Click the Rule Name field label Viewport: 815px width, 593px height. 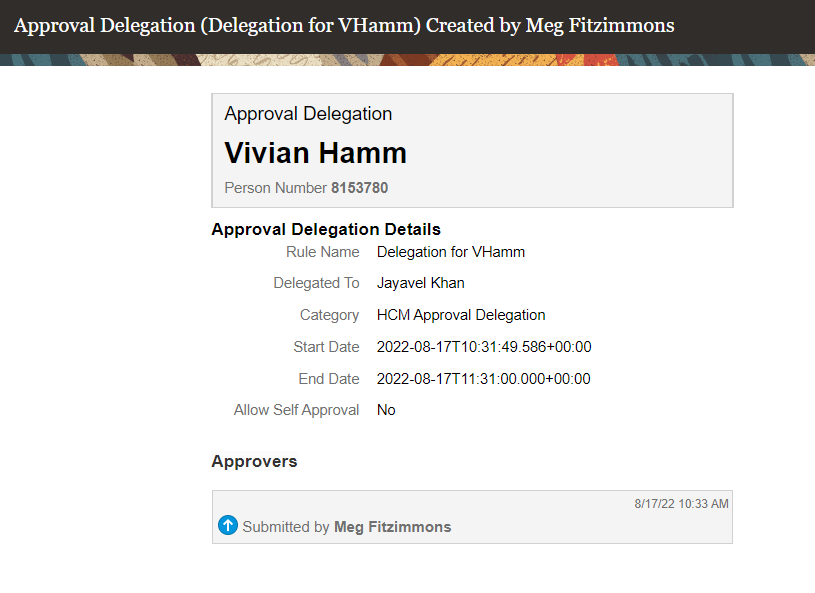(x=322, y=252)
